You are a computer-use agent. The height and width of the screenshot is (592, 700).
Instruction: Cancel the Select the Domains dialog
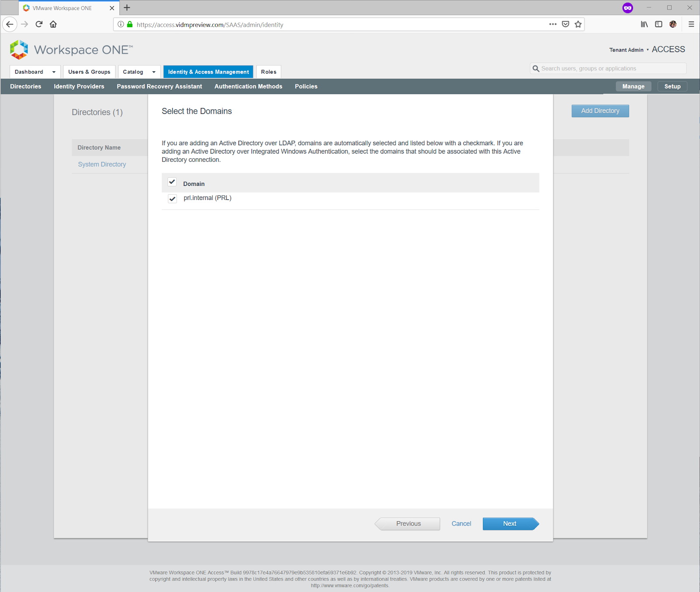[461, 524]
